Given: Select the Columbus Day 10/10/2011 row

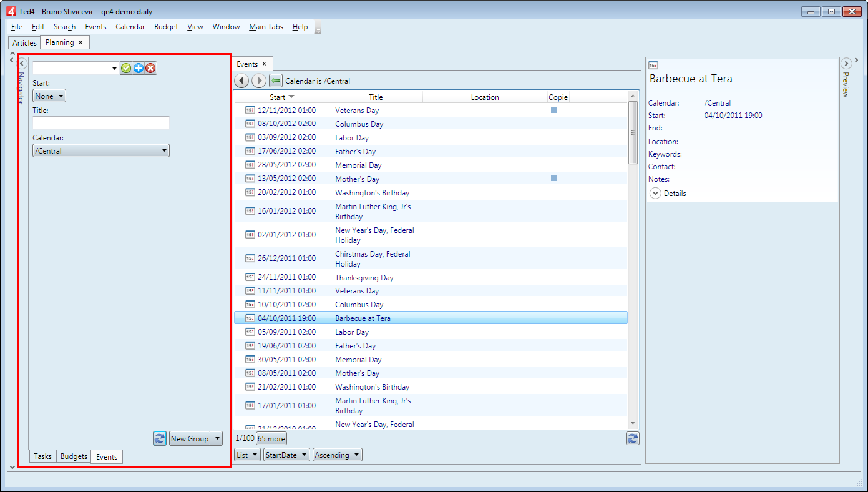Looking at the screenshot, I should pyautogui.click(x=431, y=304).
